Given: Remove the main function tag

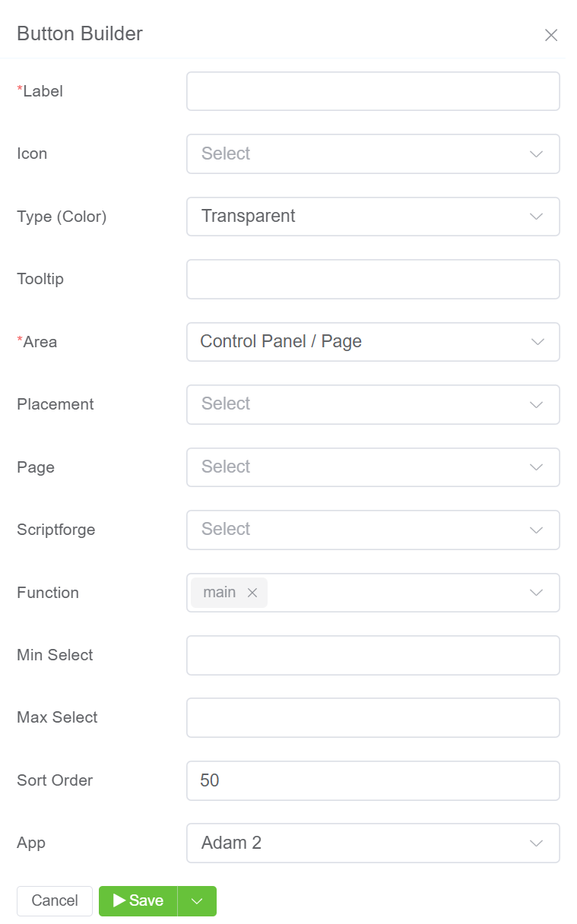Looking at the screenshot, I should (252, 593).
